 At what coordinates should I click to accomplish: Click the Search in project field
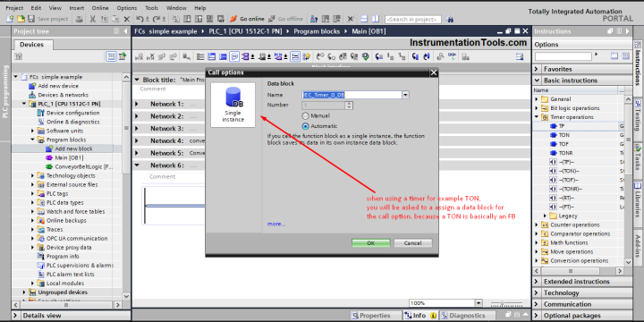pyautogui.click(x=413, y=20)
